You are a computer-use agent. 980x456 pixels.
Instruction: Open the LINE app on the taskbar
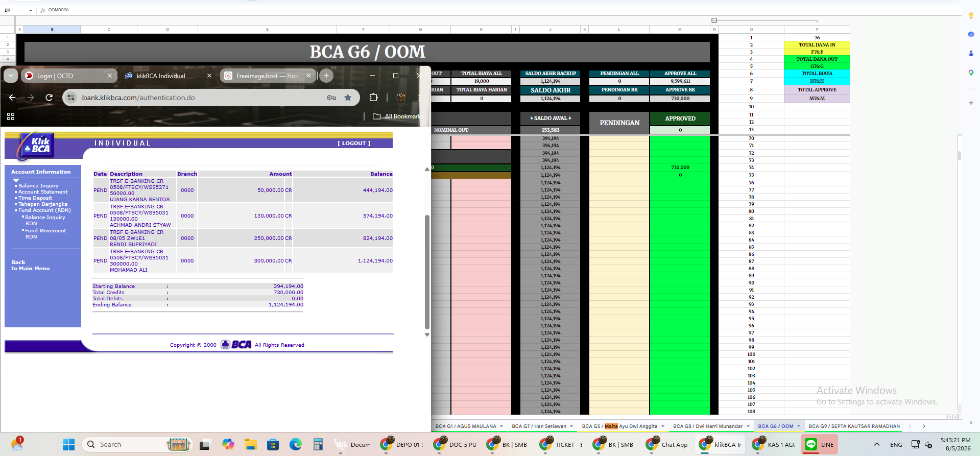[819, 445]
